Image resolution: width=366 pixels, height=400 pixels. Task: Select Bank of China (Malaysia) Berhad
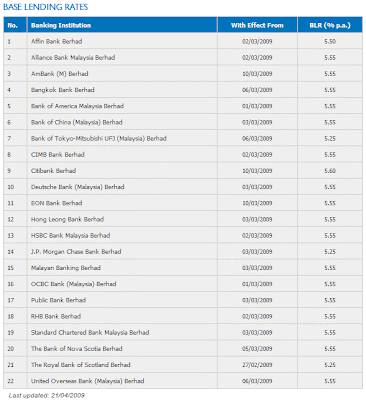coord(77,122)
